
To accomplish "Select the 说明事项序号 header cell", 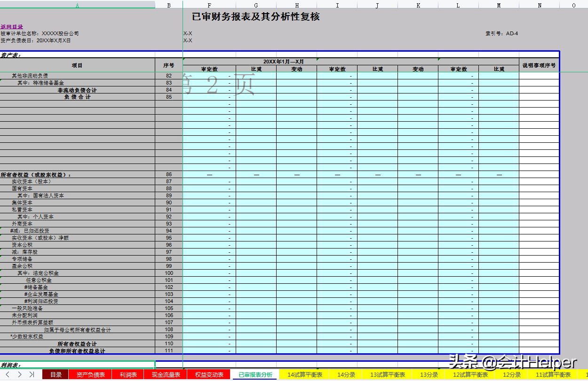I will pyautogui.click(x=539, y=65).
